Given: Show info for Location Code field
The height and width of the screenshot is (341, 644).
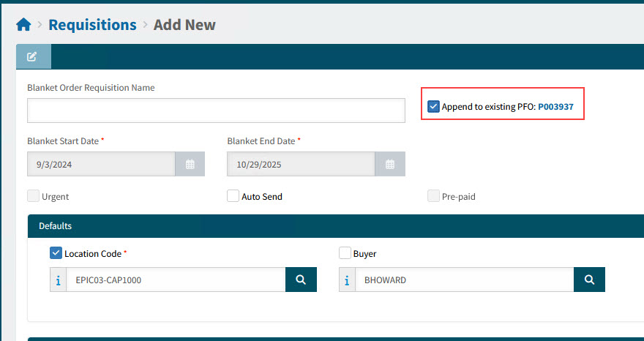Looking at the screenshot, I should point(59,280).
